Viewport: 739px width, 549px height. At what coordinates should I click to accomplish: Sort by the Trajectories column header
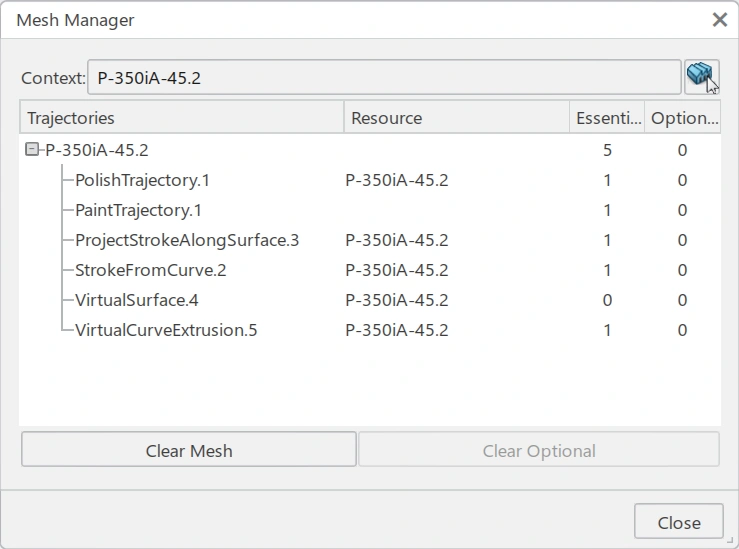click(x=180, y=118)
